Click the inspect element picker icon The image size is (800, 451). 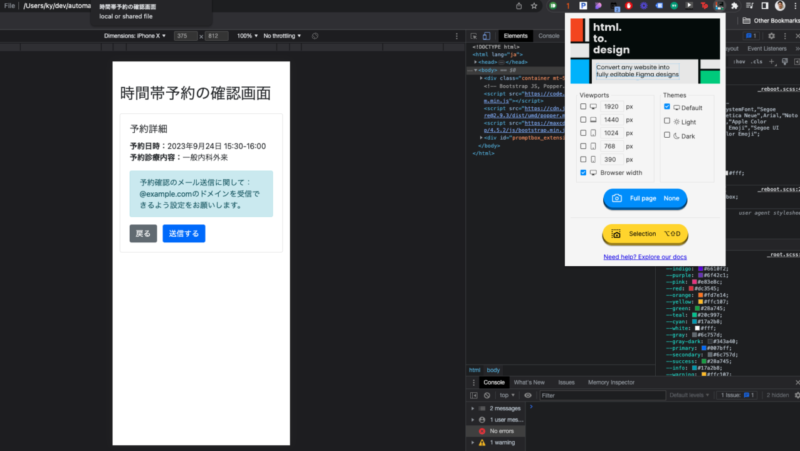pos(472,36)
